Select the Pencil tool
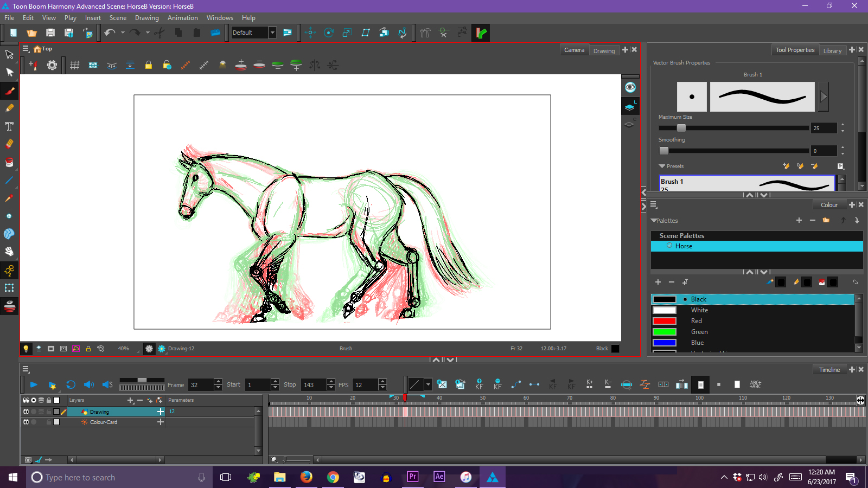This screenshot has width=868, height=488. coord(9,108)
